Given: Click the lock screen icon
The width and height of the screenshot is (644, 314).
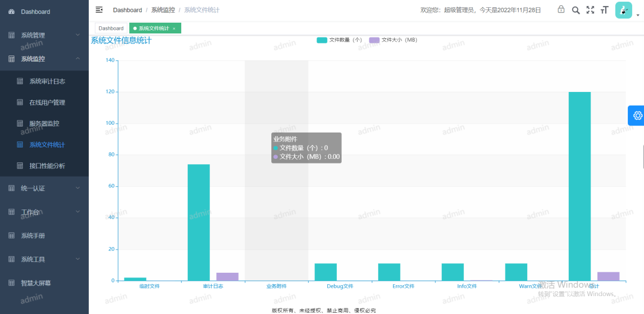Looking at the screenshot, I should [x=561, y=10].
